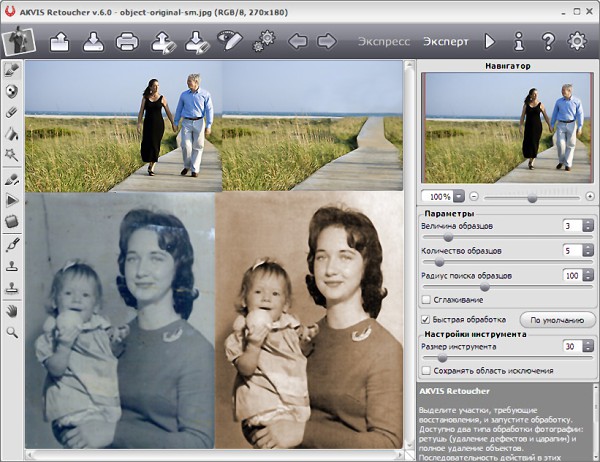Click the AKVIS Retoucher logo thumbnail
The width and height of the screenshot is (600, 462).
[x=18, y=41]
